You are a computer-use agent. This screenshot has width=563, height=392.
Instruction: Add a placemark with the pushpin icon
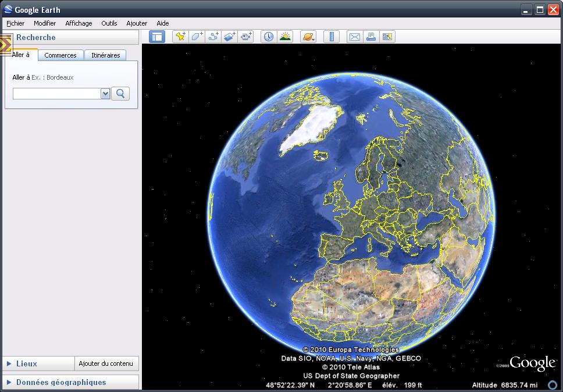click(x=181, y=37)
